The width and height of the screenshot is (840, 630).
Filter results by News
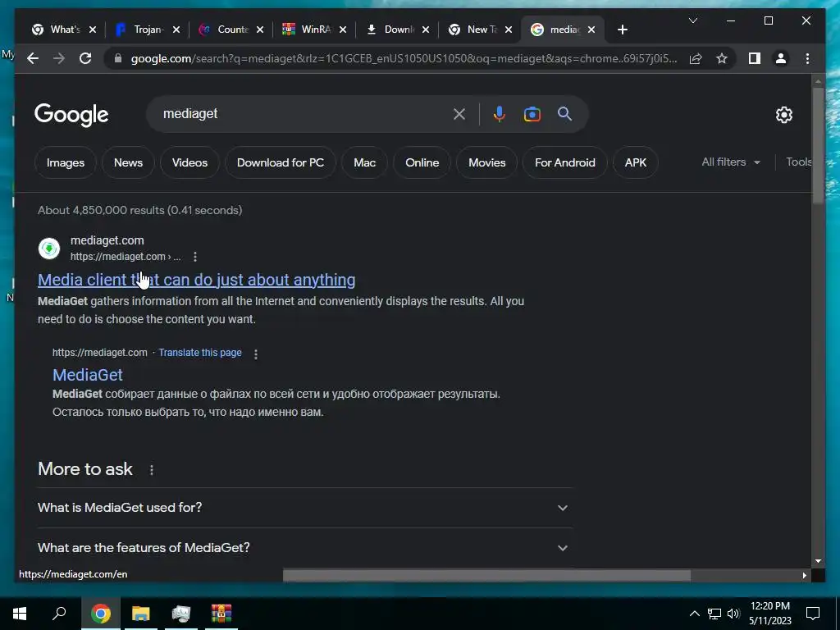coord(128,162)
